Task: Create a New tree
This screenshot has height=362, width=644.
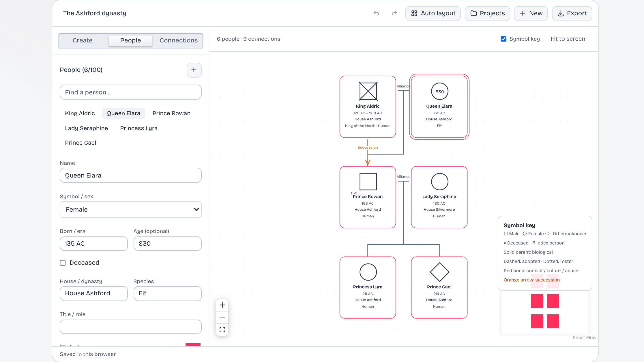Action: tap(531, 13)
